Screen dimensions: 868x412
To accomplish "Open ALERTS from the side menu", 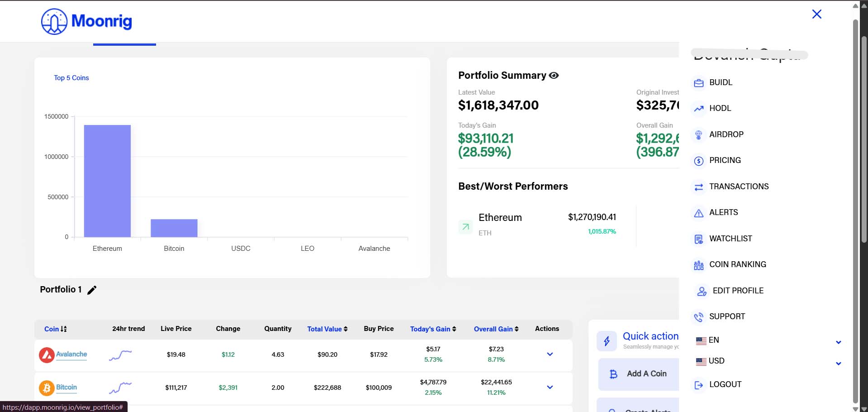I will point(723,212).
